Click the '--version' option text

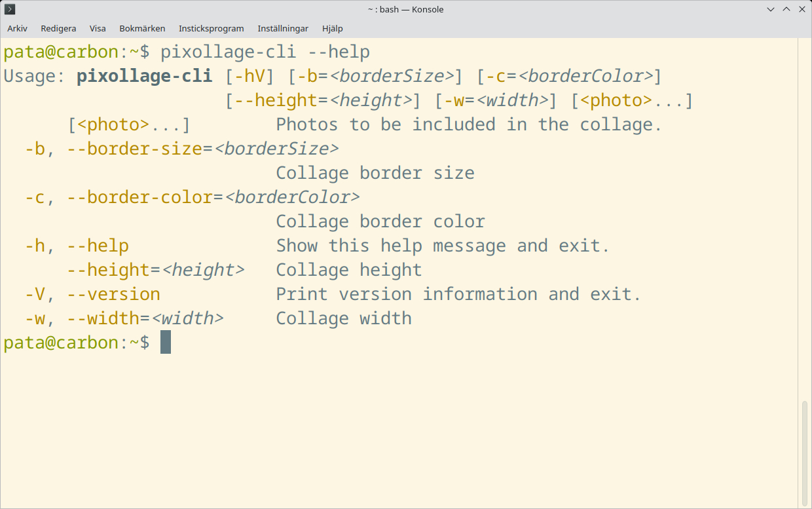pos(113,294)
